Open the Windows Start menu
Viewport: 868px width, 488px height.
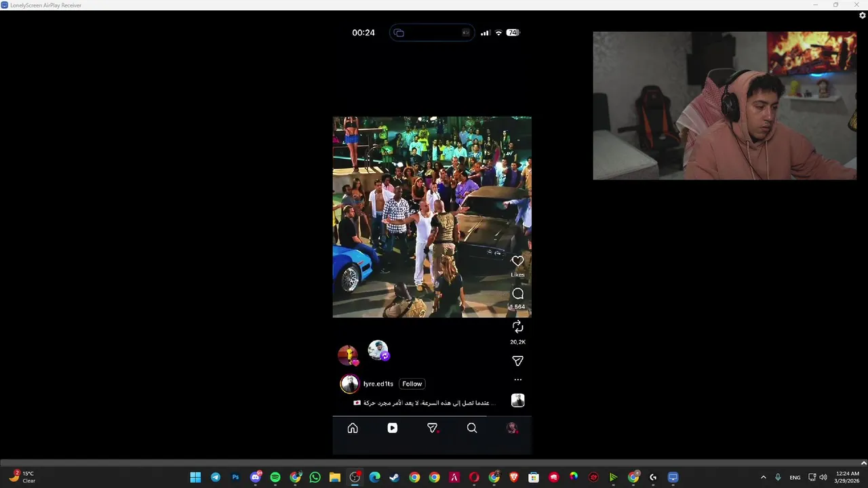click(x=195, y=477)
